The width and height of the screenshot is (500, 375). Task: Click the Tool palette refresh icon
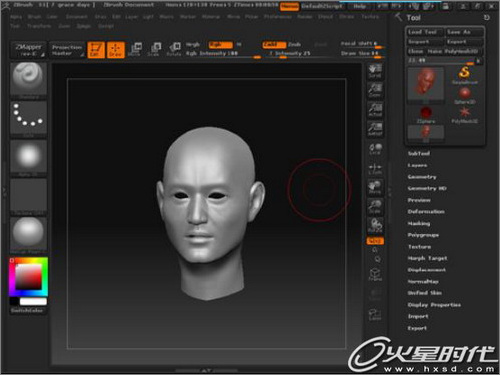(487, 17)
